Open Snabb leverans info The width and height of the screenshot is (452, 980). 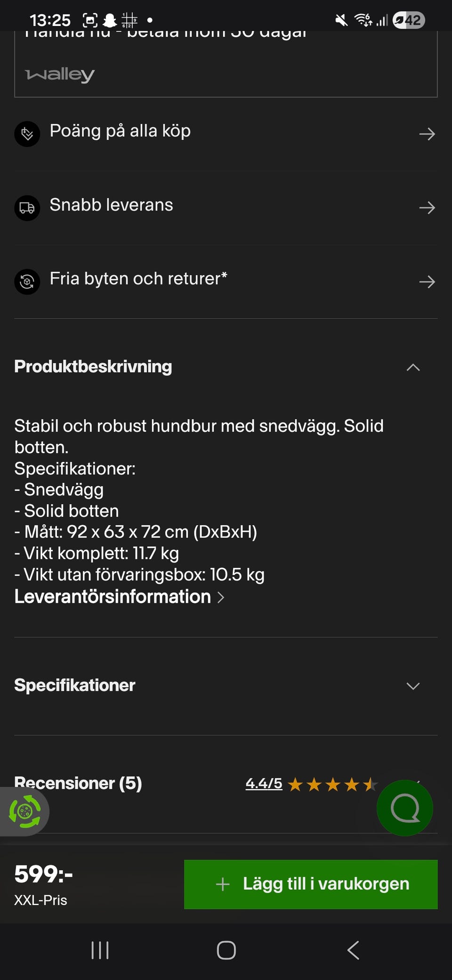tap(111, 205)
